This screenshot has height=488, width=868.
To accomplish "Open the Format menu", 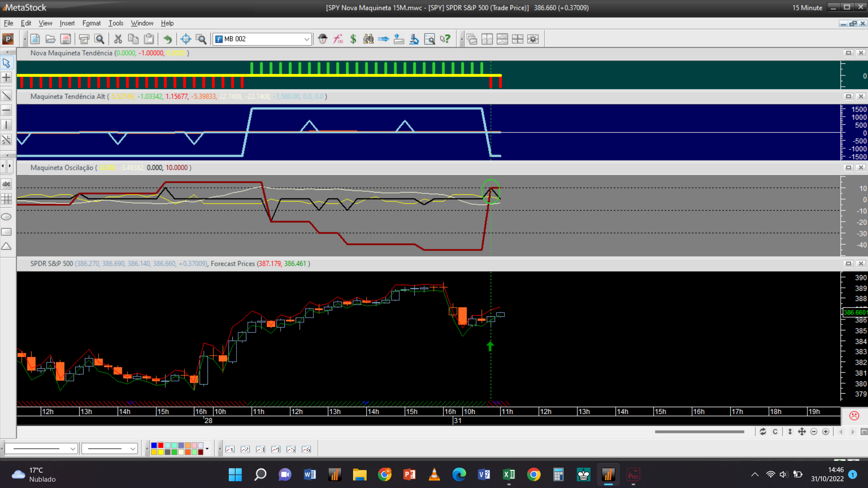I will (91, 23).
